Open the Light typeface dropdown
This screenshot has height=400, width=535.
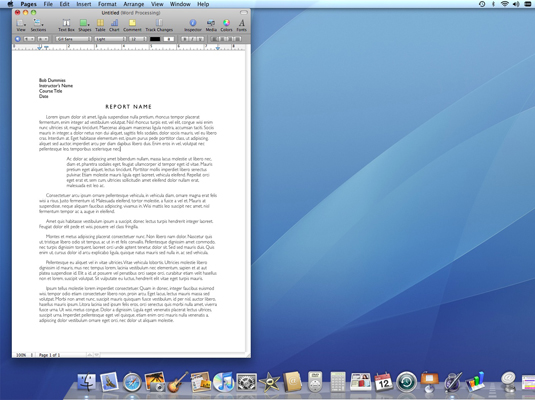[111, 39]
